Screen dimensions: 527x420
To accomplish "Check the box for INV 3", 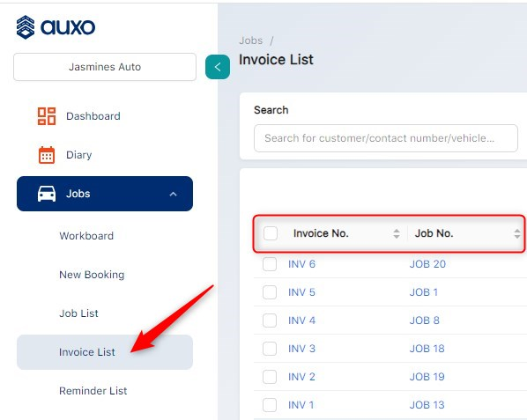I will click(x=270, y=349).
